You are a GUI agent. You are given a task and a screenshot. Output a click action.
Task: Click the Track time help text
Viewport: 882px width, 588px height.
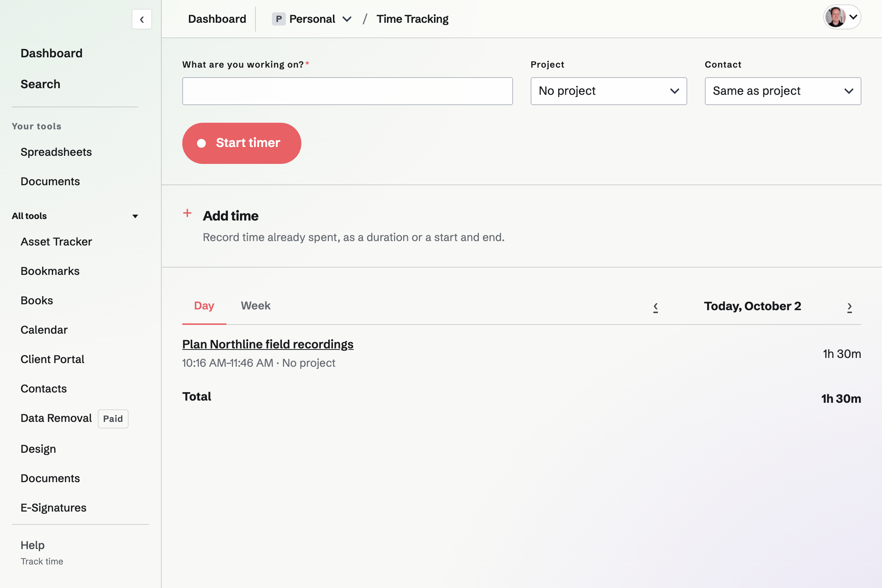click(42, 561)
